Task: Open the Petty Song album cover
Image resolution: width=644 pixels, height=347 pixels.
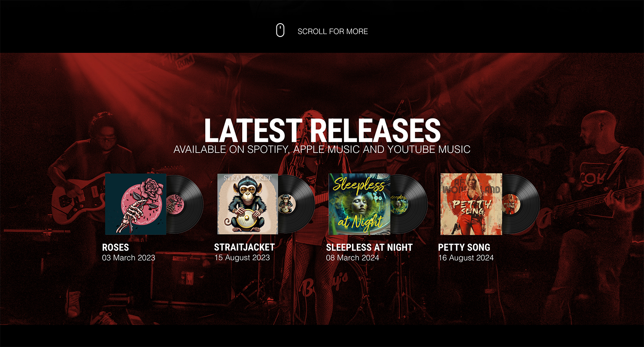Action: [471, 204]
